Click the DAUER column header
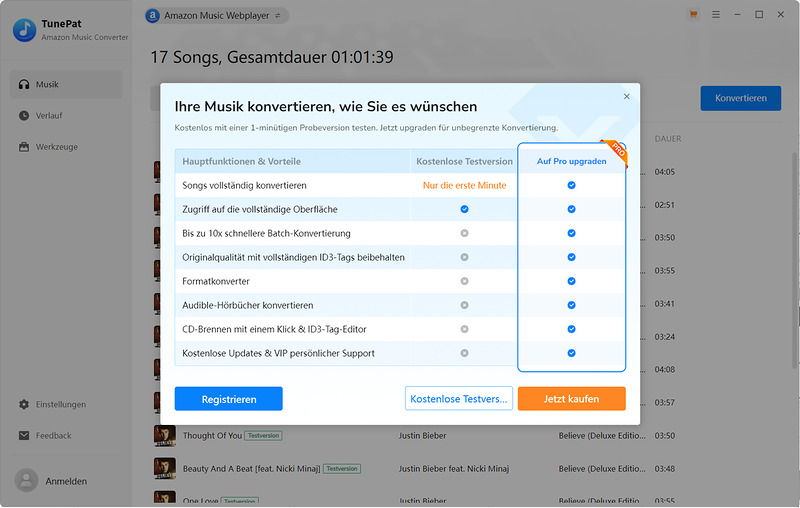 point(667,139)
